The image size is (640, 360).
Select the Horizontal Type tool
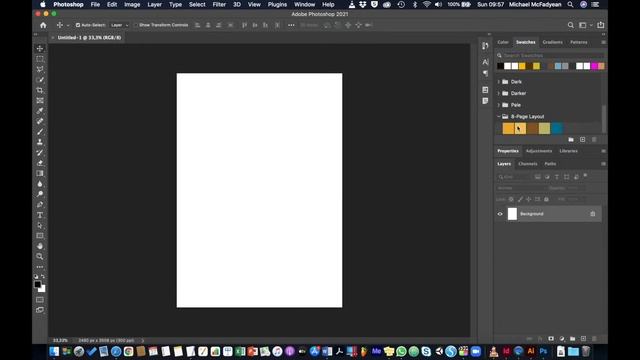pyautogui.click(x=40, y=215)
